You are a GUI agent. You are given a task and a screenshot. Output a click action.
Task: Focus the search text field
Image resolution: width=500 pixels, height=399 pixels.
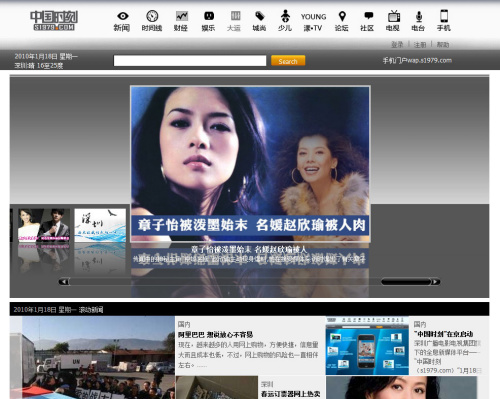(190, 61)
